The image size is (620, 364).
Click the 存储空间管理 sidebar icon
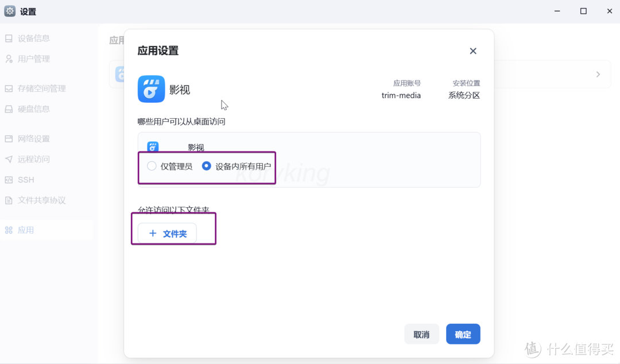8,88
